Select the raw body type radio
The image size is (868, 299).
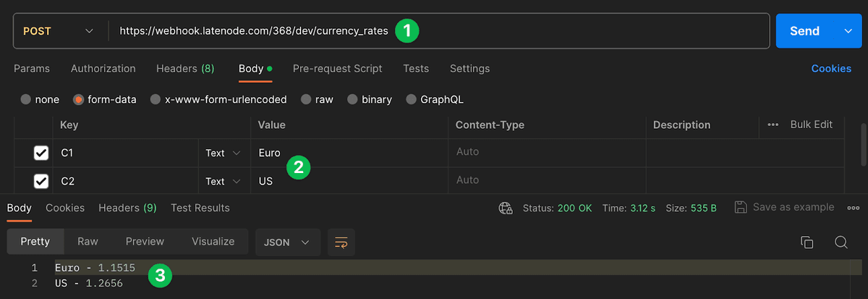pyautogui.click(x=306, y=99)
